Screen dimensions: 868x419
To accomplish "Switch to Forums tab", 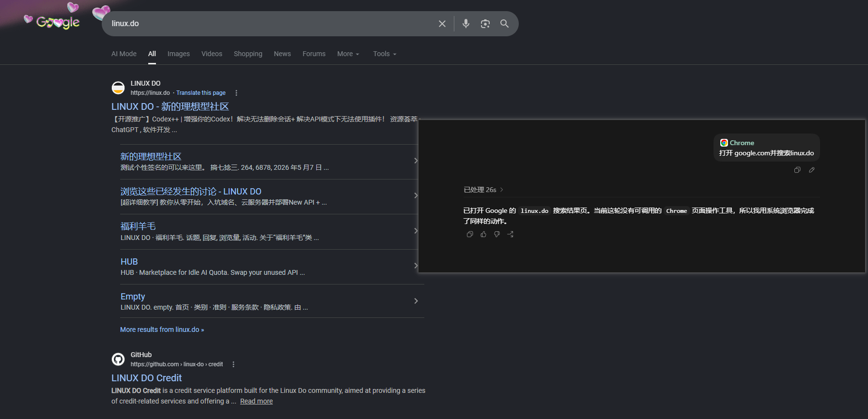I will point(314,54).
